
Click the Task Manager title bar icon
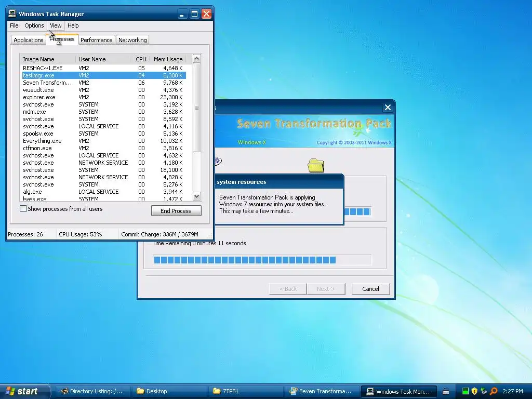point(12,14)
